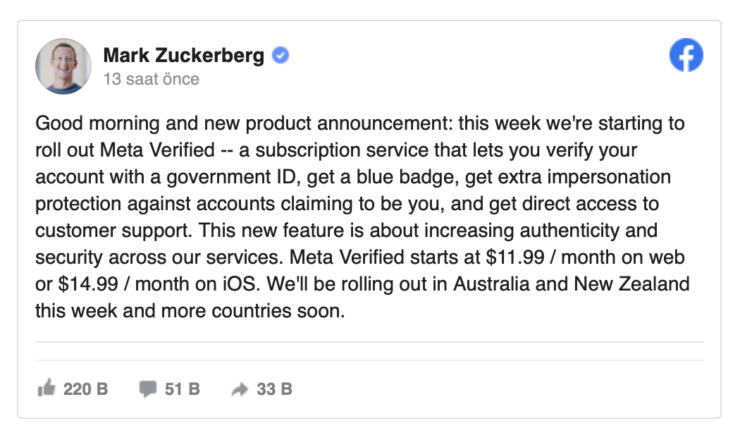
Task: Click the 33 B shares count
Action: coord(274,389)
